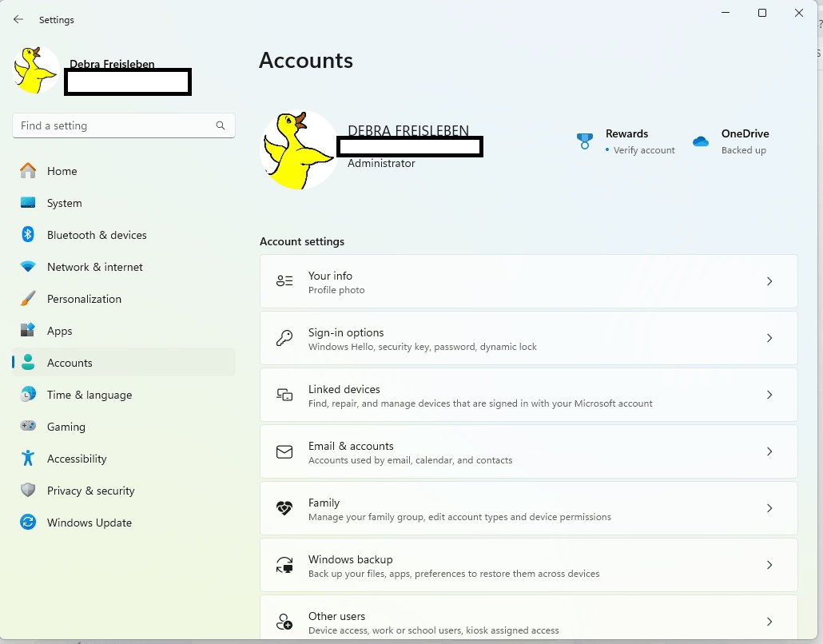Expand Your info chevron

[x=769, y=281]
